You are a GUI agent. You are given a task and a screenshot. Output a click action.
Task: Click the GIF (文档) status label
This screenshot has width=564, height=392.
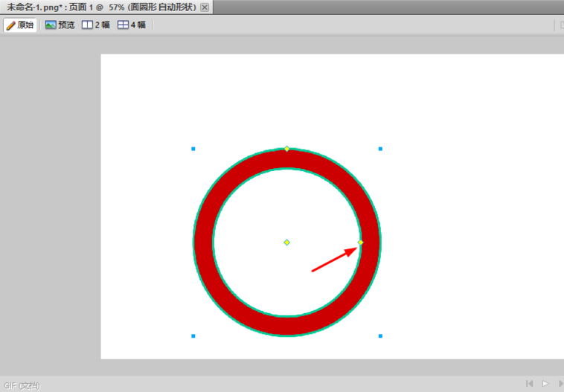[x=22, y=385]
